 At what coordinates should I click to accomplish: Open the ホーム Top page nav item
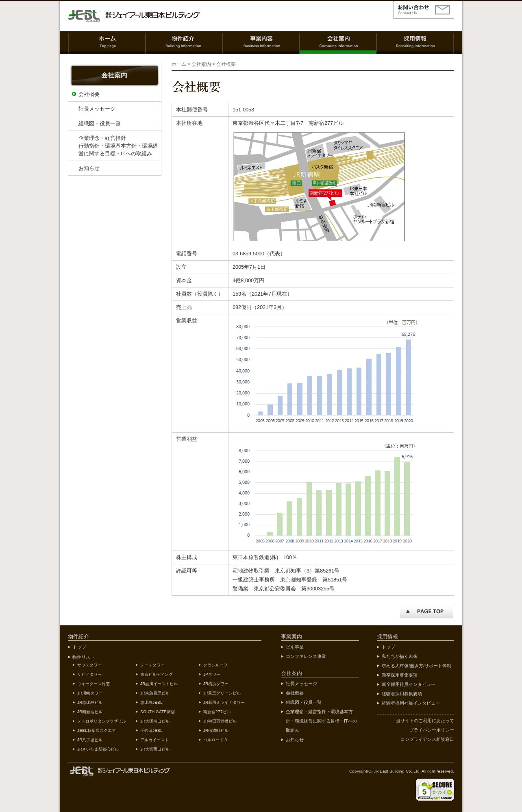pos(107,42)
